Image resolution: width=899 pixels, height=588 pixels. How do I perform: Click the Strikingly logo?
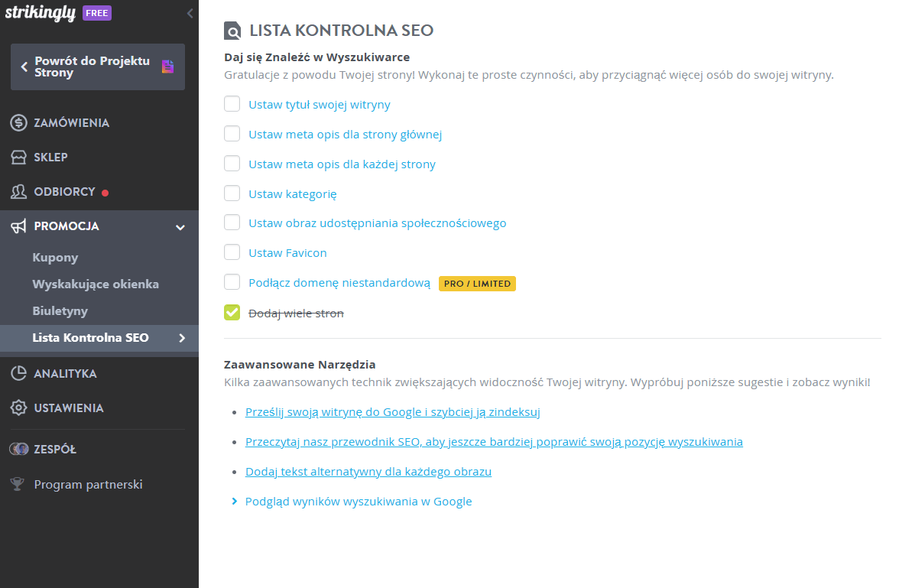coord(43,12)
